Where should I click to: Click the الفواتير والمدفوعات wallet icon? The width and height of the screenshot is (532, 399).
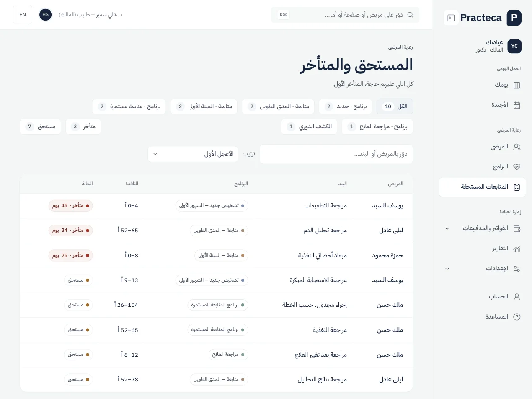click(x=517, y=228)
